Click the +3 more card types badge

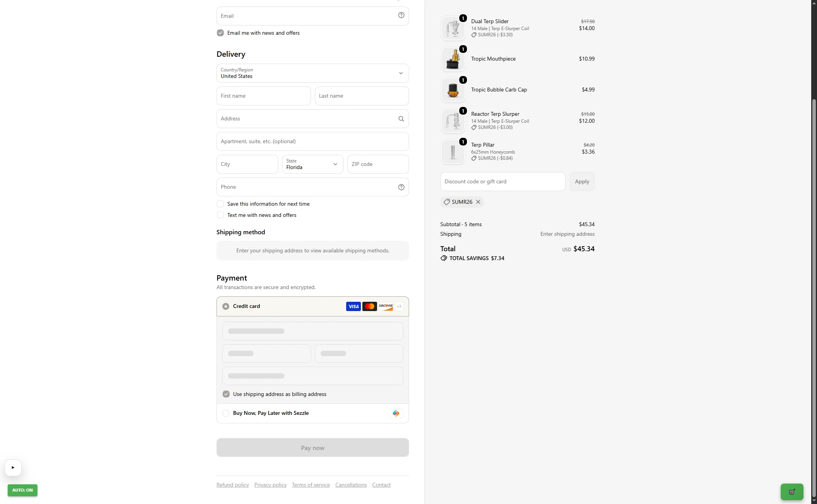(399, 306)
